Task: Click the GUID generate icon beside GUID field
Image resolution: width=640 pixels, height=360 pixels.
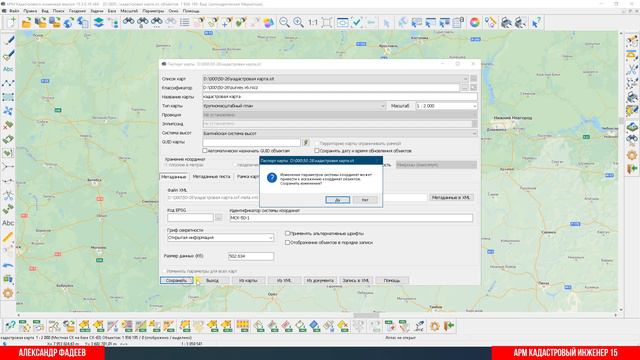Action: click(305, 142)
